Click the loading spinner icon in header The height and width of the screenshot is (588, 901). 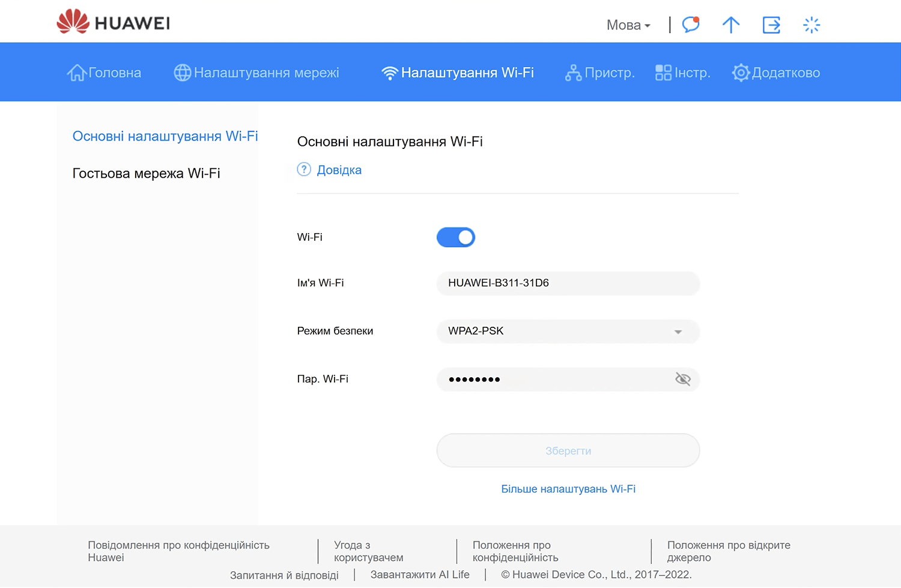pos(811,25)
